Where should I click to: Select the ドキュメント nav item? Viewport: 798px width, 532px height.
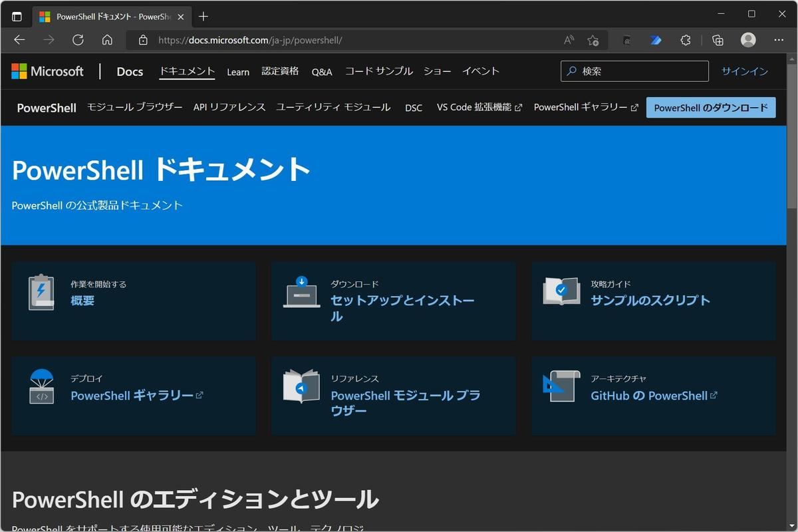click(187, 71)
